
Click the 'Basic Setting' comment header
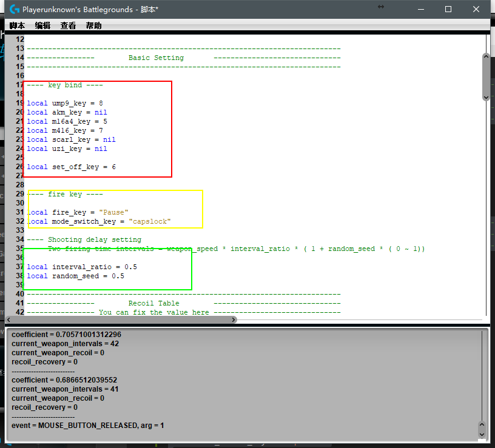pos(156,58)
